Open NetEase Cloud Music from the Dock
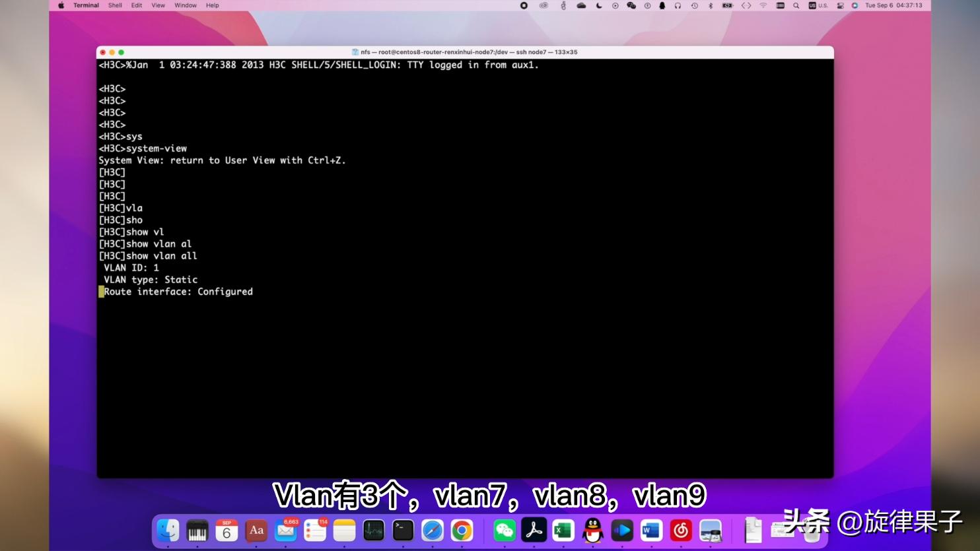980x551 pixels. tap(681, 530)
